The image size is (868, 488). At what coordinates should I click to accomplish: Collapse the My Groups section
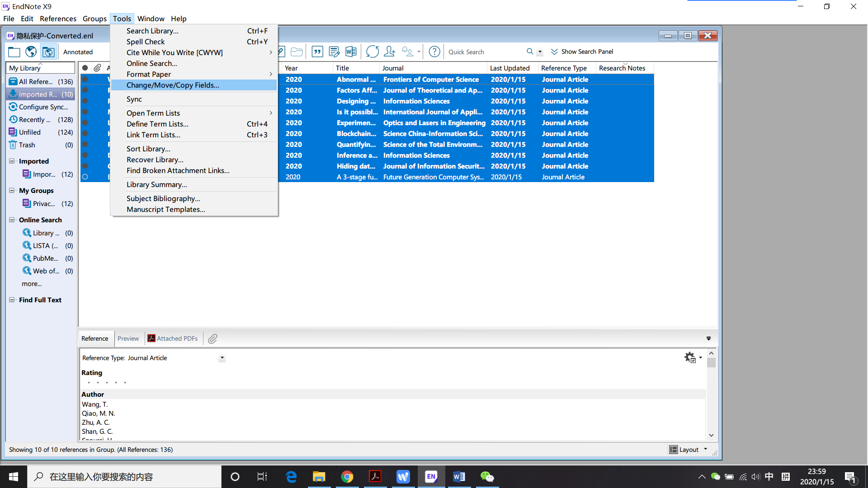tap(11, 190)
